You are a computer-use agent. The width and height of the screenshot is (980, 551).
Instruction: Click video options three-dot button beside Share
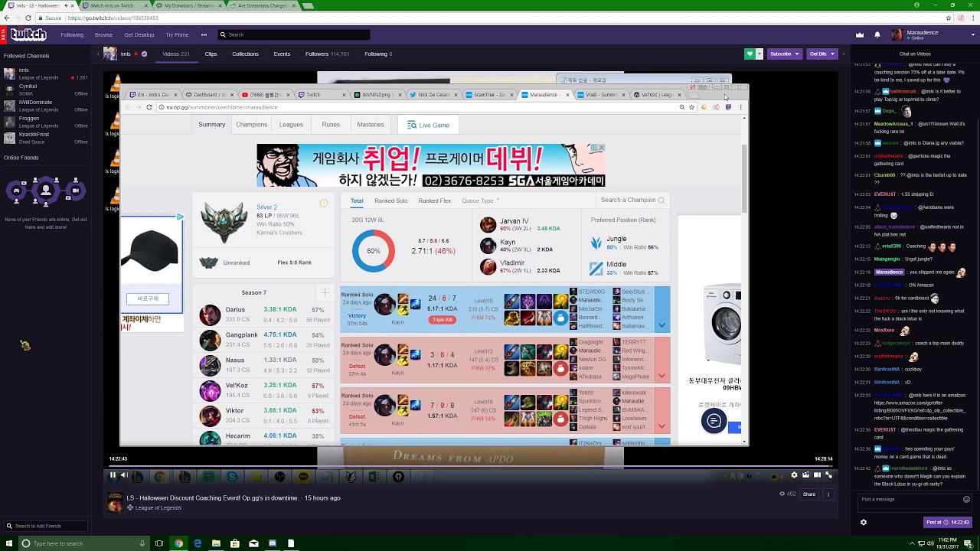coord(828,494)
